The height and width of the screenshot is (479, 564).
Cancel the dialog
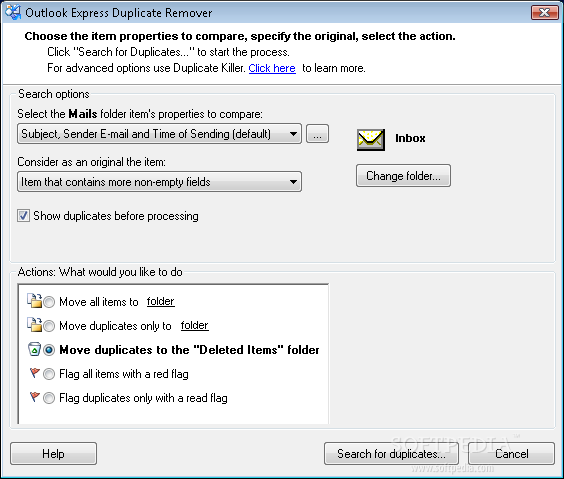pyautogui.click(x=511, y=453)
